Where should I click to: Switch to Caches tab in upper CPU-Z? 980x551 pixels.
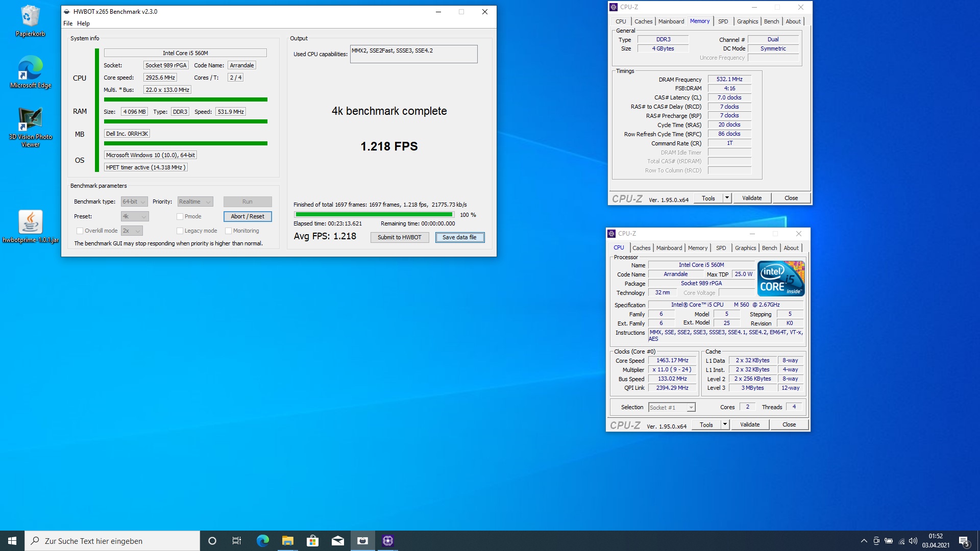(x=643, y=21)
